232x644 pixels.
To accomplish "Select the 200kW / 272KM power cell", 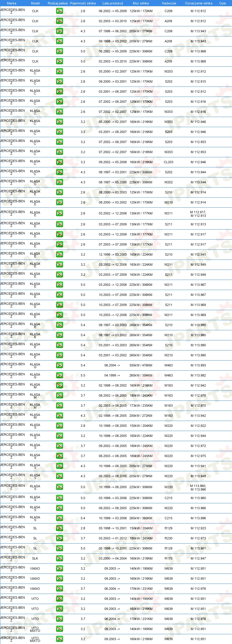I will [x=141, y=416].
